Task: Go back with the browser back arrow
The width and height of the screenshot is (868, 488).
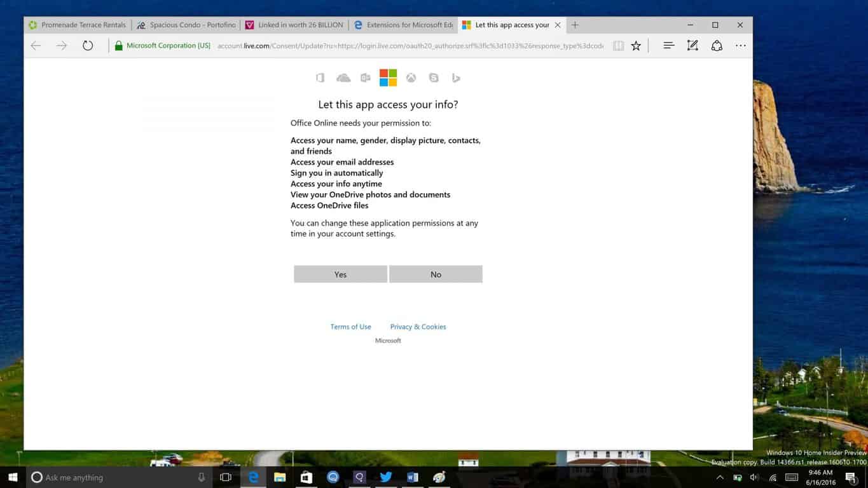Action: coord(36,45)
